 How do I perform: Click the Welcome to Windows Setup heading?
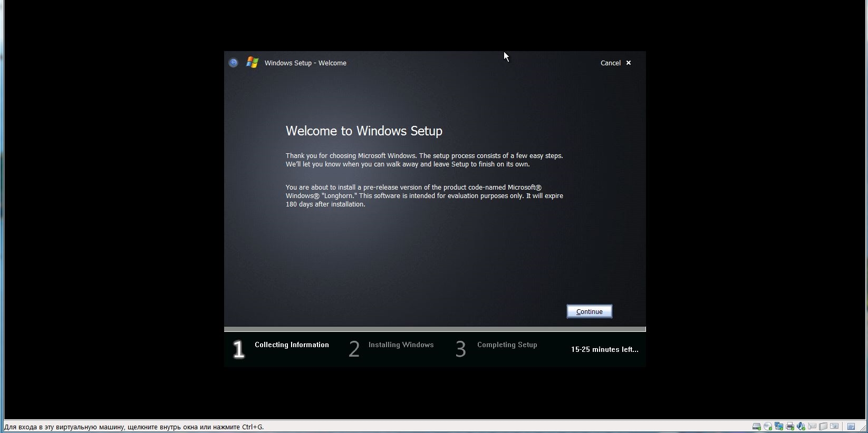(x=364, y=131)
